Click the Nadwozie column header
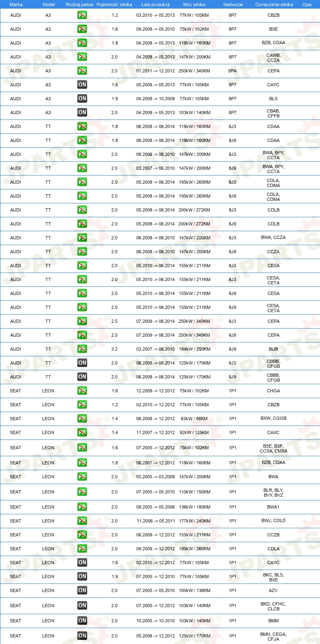The image size is (320, 644). (x=233, y=5)
